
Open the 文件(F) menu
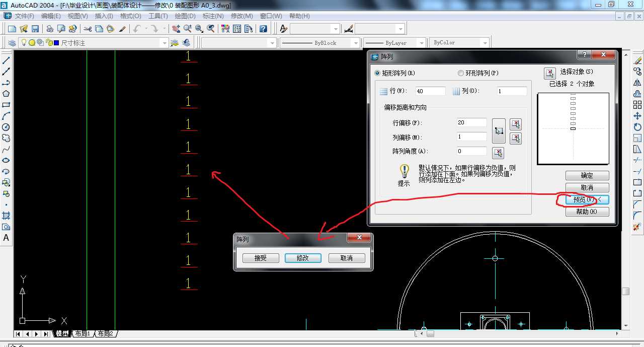25,16
